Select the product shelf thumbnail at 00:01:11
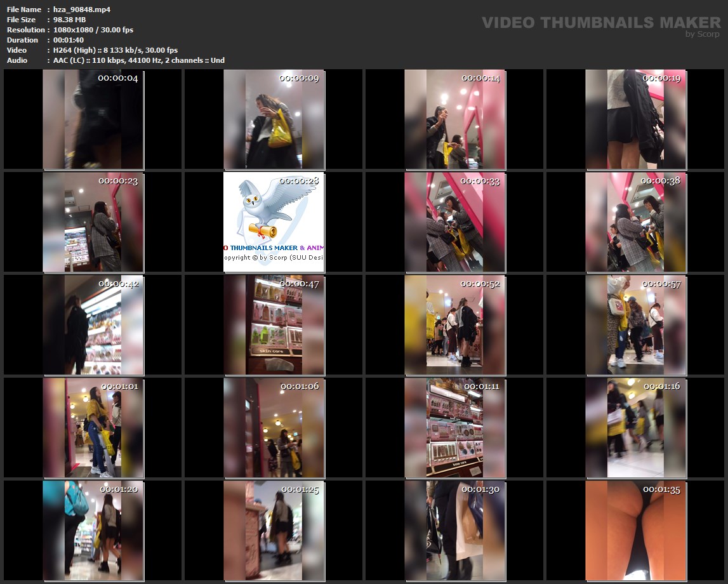This screenshot has height=584, width=728. tap(455, 428)
